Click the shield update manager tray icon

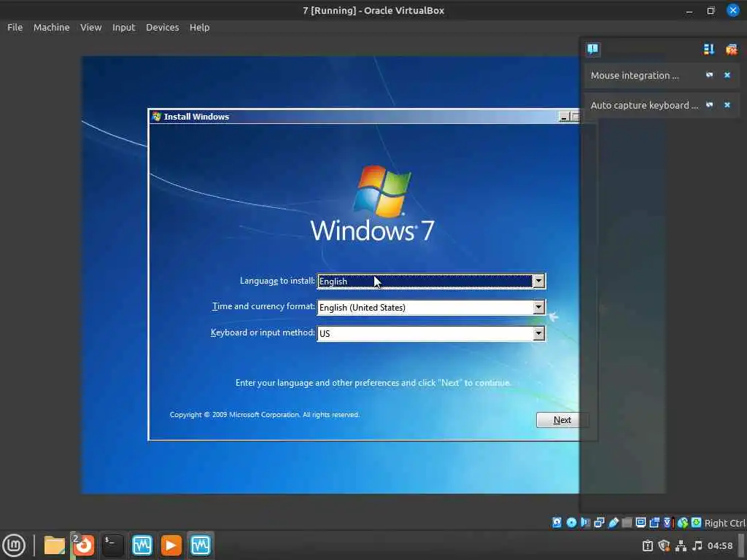664,545
